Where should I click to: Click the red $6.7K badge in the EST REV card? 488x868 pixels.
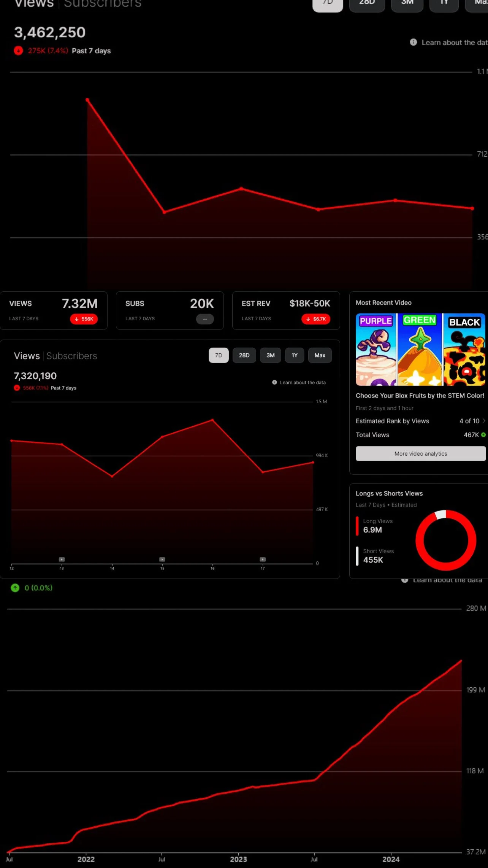coord(316,319)
